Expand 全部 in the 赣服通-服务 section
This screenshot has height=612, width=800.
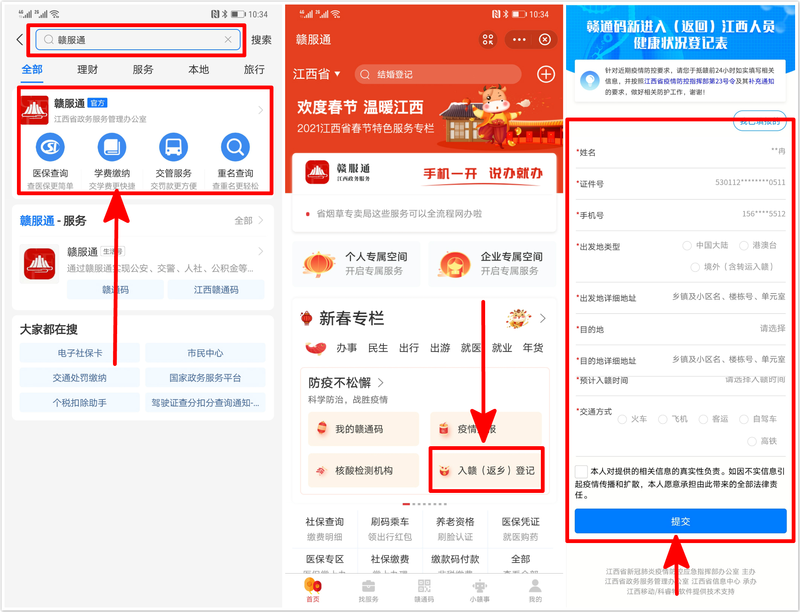pyautogui.click(x=248, y=220)
